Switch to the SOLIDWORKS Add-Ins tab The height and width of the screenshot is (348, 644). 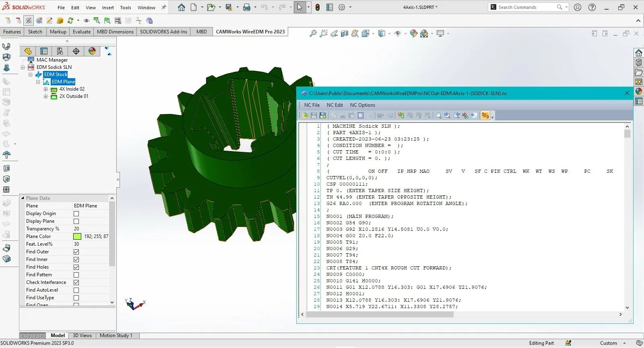pyautogui.click(x=163, y=32)
